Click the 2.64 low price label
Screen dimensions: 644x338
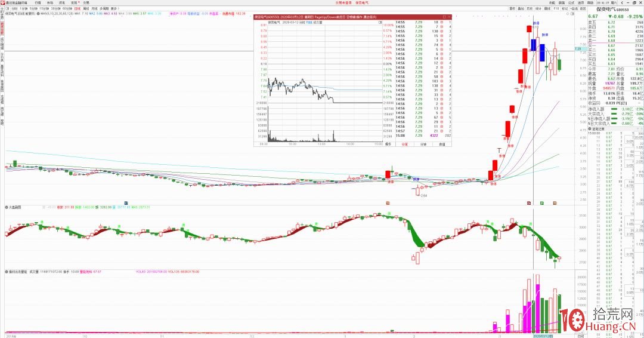pyautogui.click(x=424, y=196)
